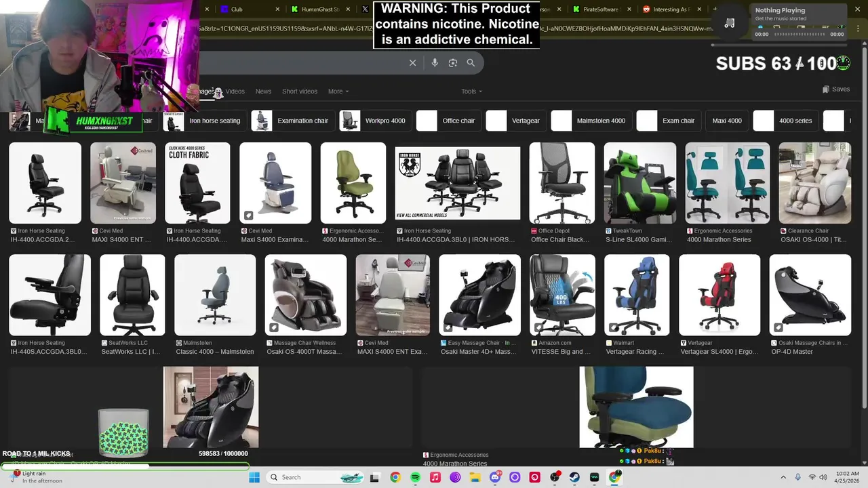Open Easy Massage Chair Osaki Master 4D+ link

tap(478, 352)
